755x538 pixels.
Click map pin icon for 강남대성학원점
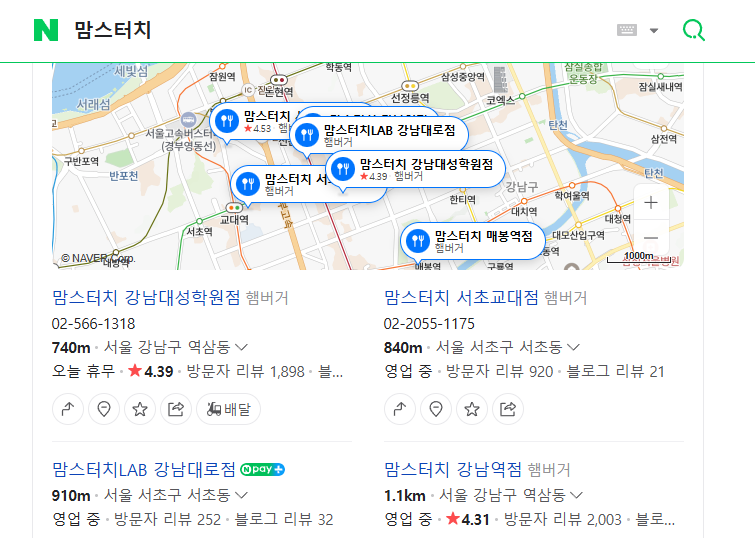(104, 409)
